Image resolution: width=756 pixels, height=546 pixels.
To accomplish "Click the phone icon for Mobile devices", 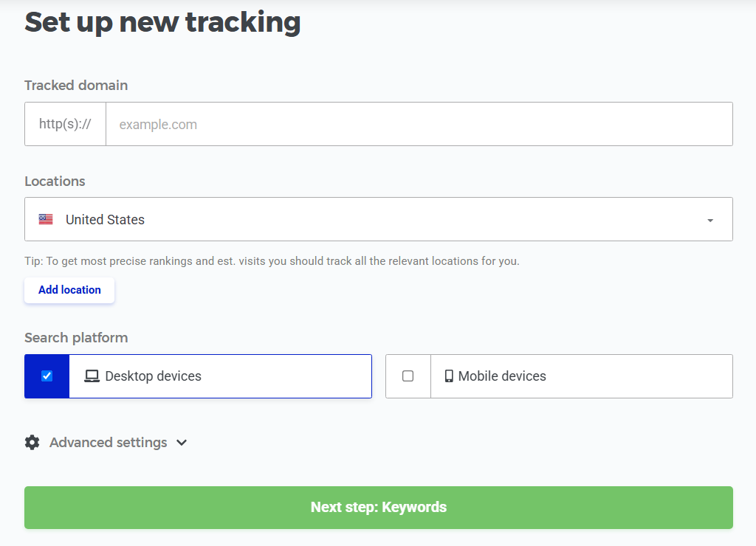I will [449, 376].
